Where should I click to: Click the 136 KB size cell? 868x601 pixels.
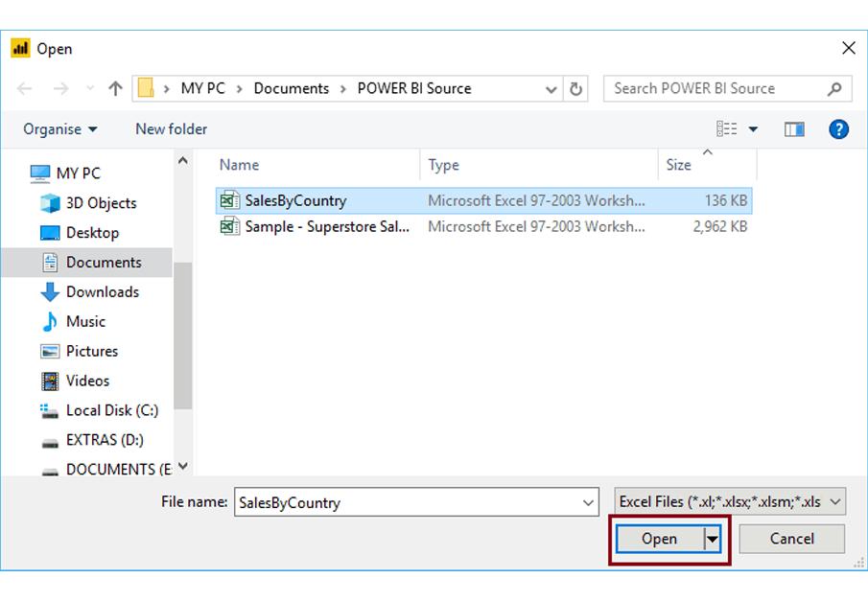point(726,200)
